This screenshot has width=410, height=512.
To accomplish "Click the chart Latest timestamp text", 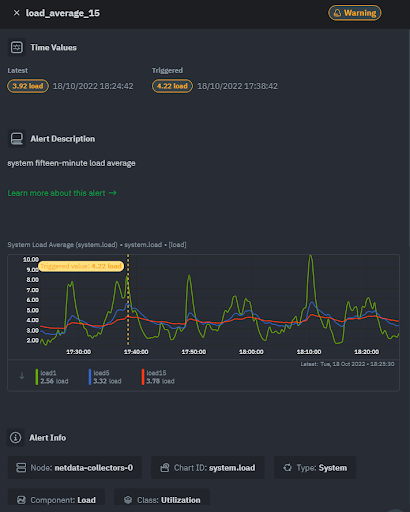I will (347, 364).
